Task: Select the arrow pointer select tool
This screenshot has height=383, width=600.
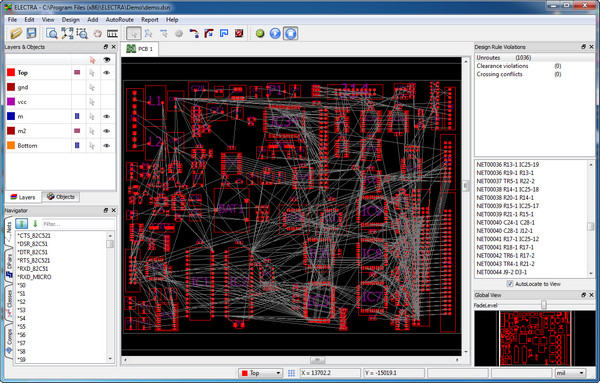Action: tap(134, 34)
